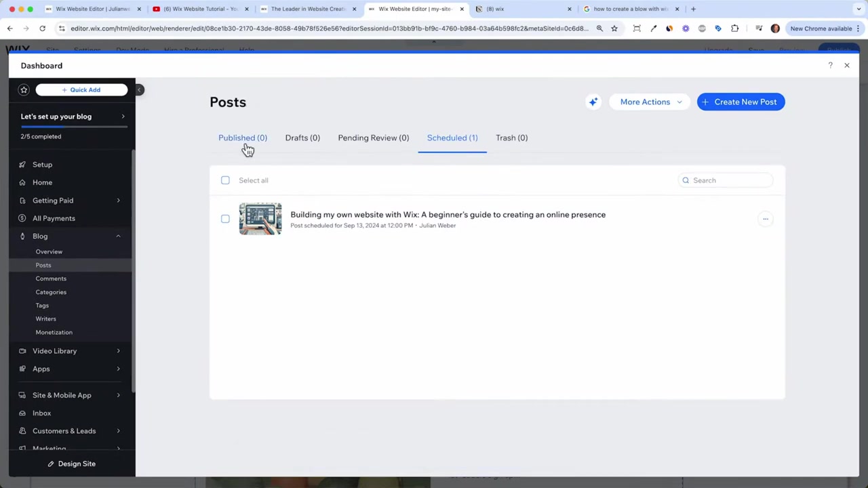Click the All Payments icon

click(22, 218)
